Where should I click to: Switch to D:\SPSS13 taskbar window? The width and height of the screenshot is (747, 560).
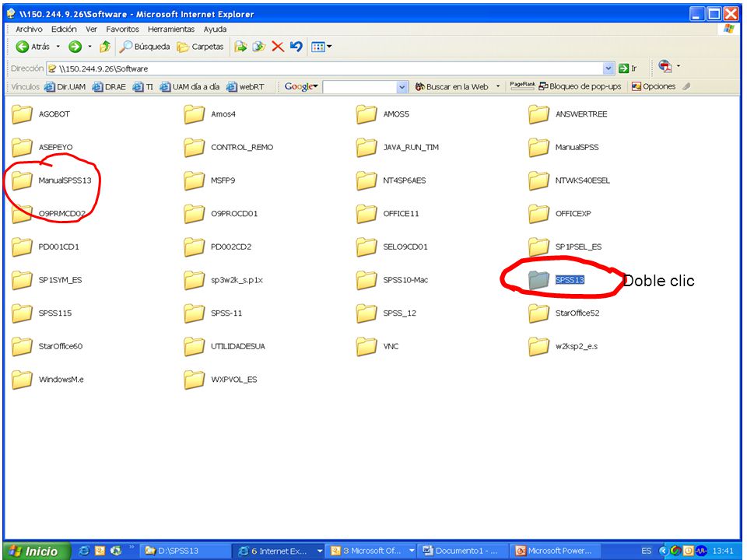187,551
